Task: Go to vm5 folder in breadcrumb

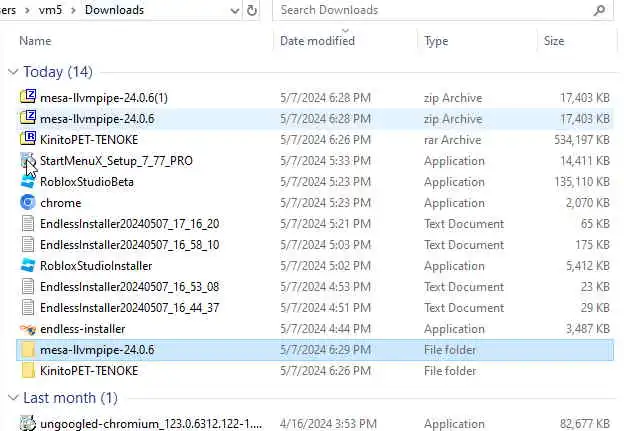Action: (x=50, y=10)
